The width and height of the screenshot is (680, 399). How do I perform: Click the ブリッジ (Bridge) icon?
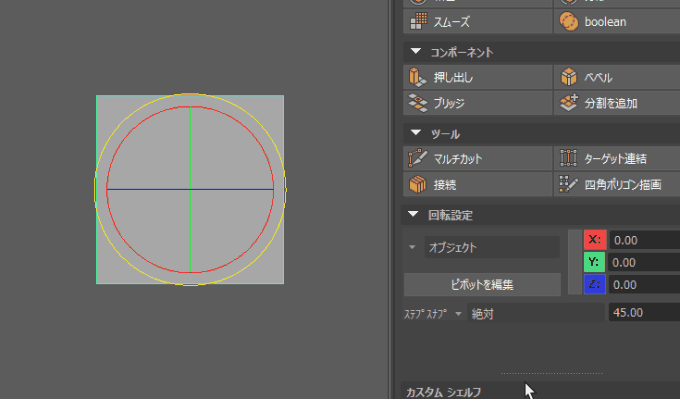click(418, 103)
